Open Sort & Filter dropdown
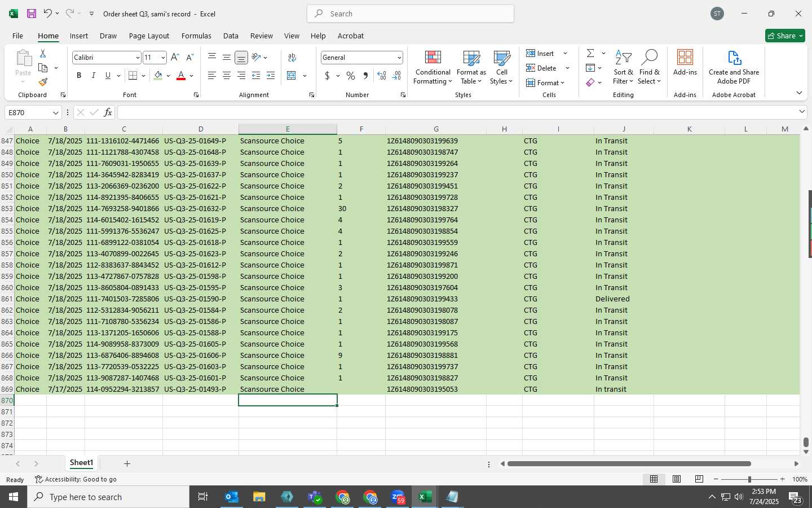 pyautogui.click(x=623, y=67)
